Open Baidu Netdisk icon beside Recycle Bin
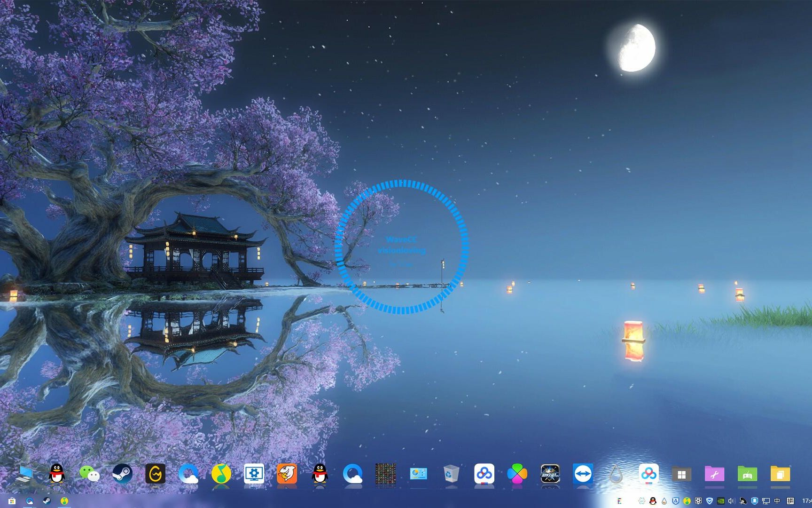The height and width of the screenshot is (508, 812). tap(484, 474)
